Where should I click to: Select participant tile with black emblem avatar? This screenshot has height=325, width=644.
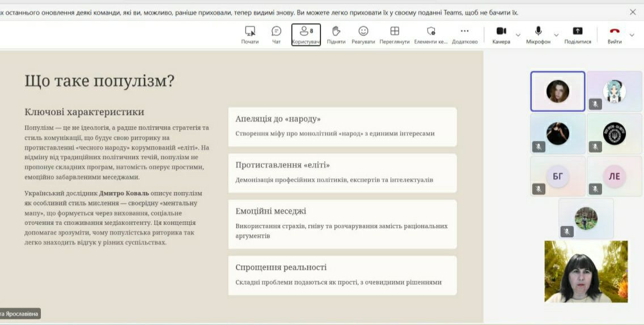click(615, 134)
